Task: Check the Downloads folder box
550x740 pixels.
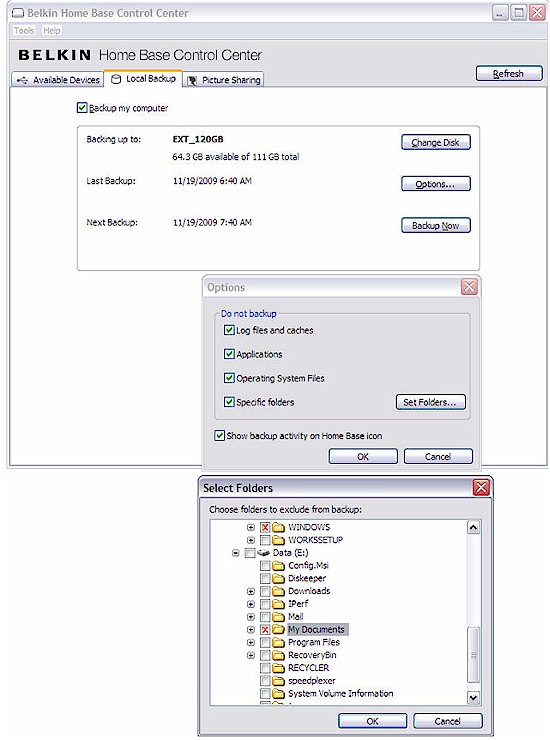Action: point(265,591)
